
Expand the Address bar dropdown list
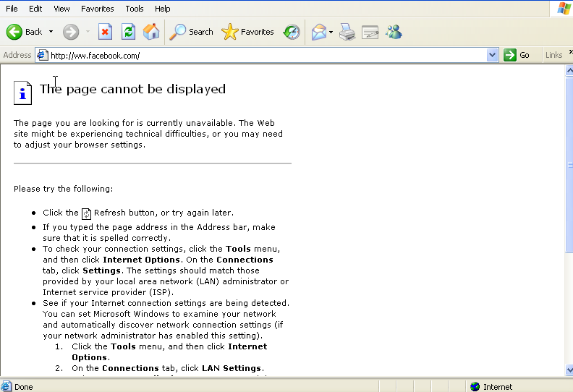click(492, 55)
